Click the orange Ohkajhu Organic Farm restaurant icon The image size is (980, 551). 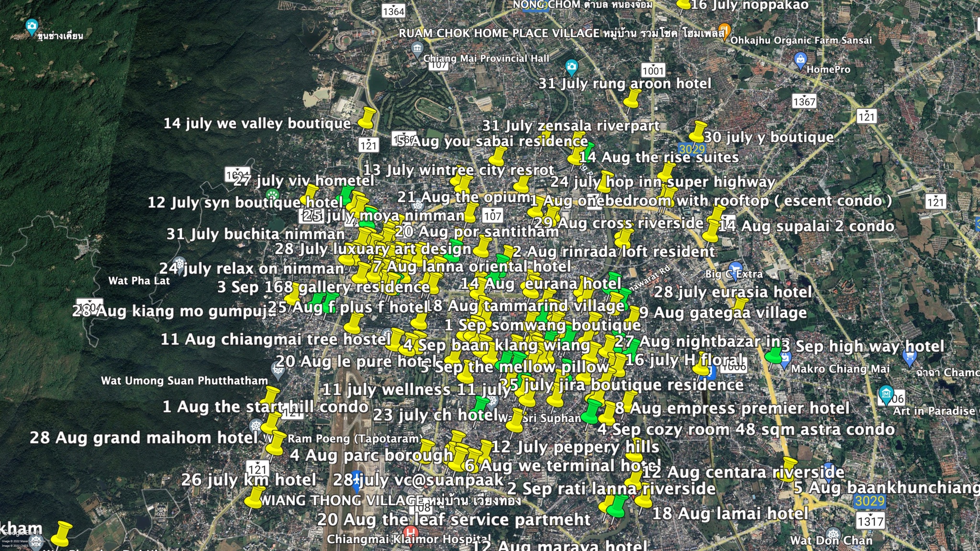725,31
